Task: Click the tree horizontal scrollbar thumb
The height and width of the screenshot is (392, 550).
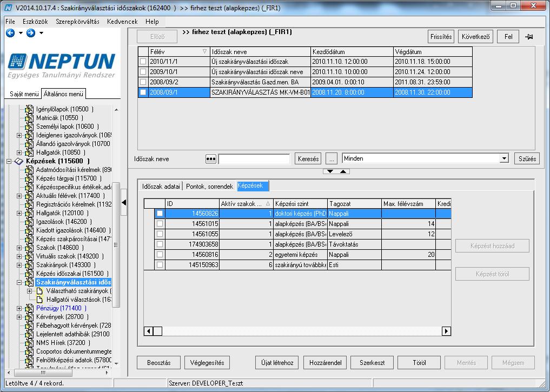Action: pos(43,373)
